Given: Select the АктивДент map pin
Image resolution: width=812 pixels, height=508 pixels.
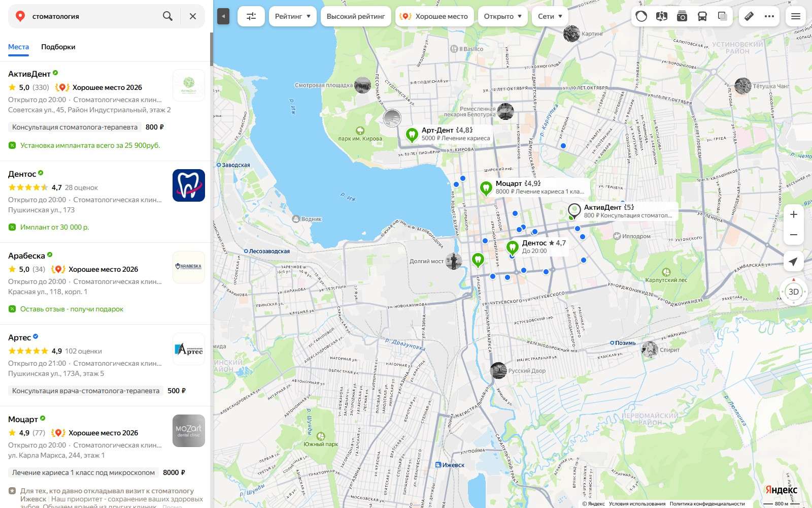Looking at the screenshot, I should 574,211.
